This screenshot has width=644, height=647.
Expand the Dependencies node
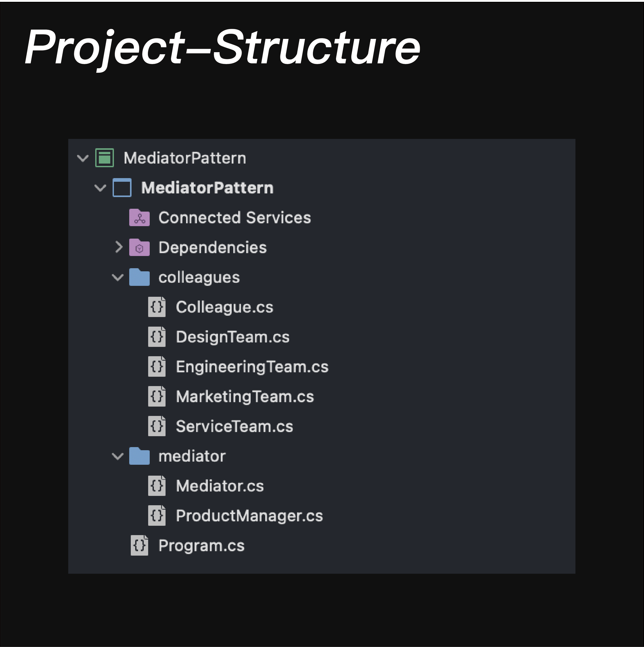pyautogui.click(x=119, y=247)
